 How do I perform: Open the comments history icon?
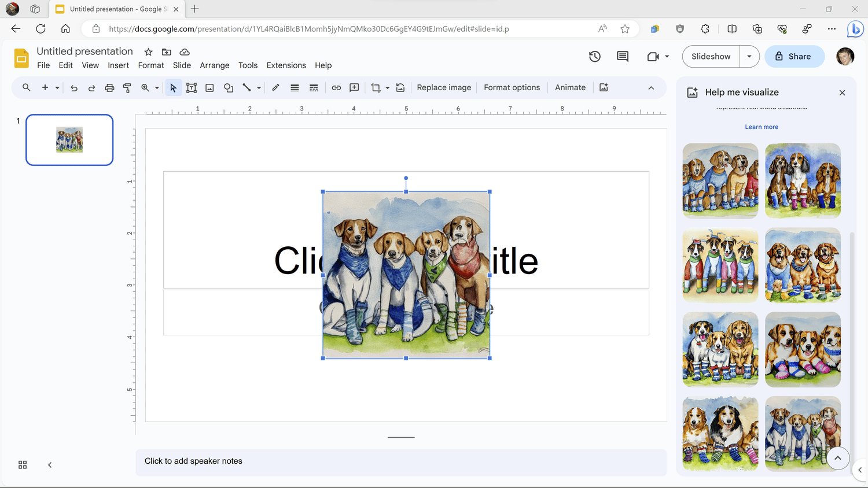(x=623, y=57)
